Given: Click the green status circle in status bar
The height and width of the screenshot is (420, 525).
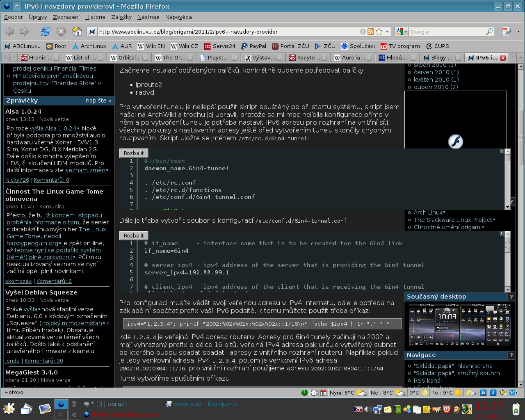Looking at the screenshot, I should pyautogui.click(x=304, y=393).
